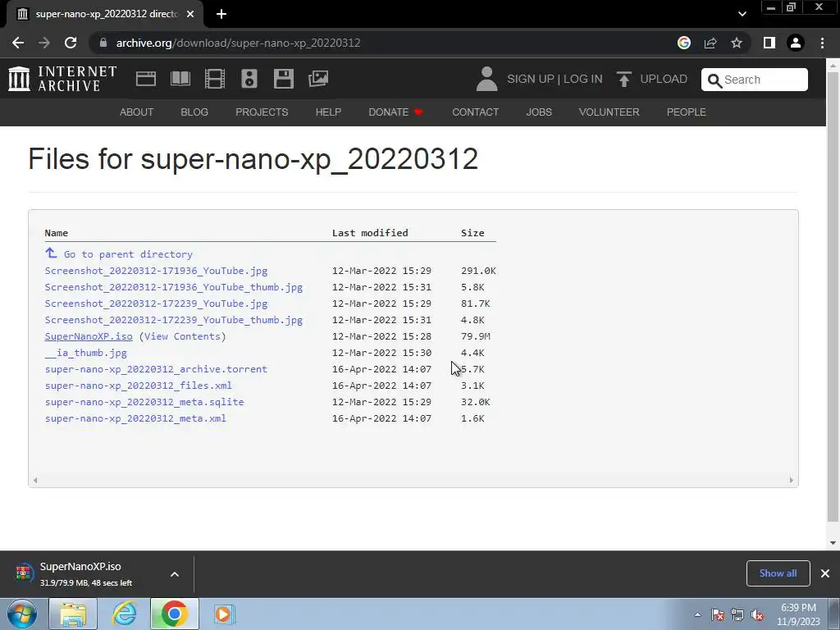Open the VOLUNTEER menu item
840x630 pixels.
[609, 112]
